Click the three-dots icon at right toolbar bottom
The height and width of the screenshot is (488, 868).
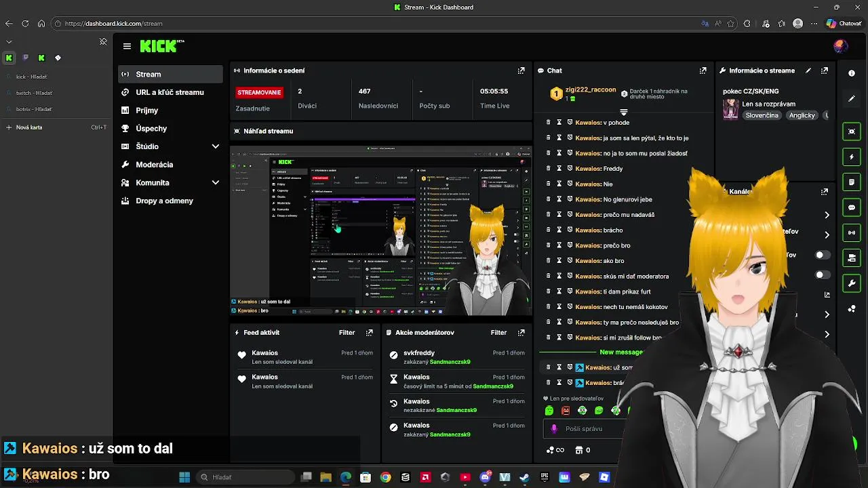coord(852,309)
